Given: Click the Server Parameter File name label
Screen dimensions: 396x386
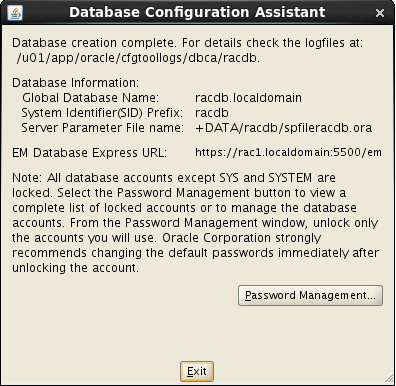Looking at the screenshot, I should pos(102,128).
